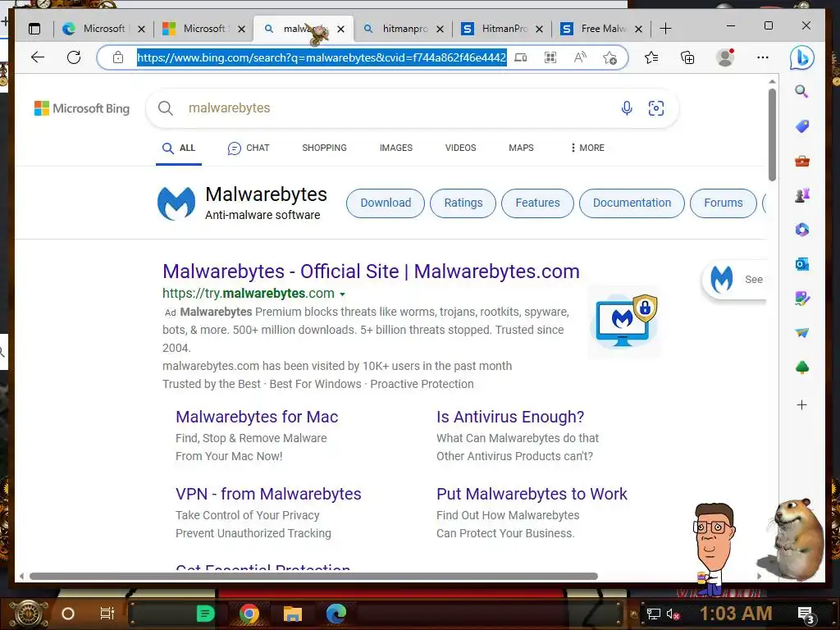
Task: Open sidebar Drop paper plane icon
Action: point(802,333)
